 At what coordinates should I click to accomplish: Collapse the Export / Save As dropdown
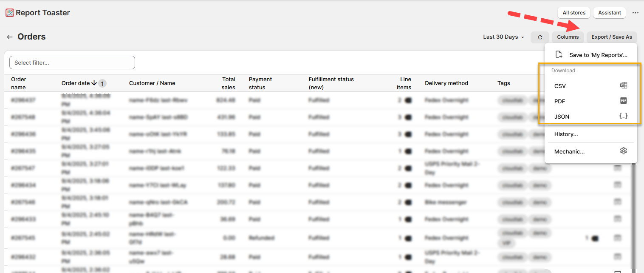pos(611,37)
